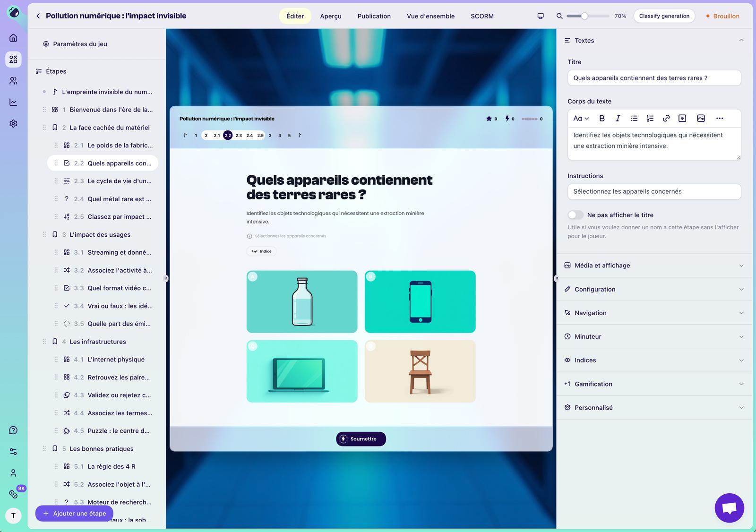Viewport: 756px width, 532px height.
Task: Click the Ajouter une étape button
Action: pos(75,514)
